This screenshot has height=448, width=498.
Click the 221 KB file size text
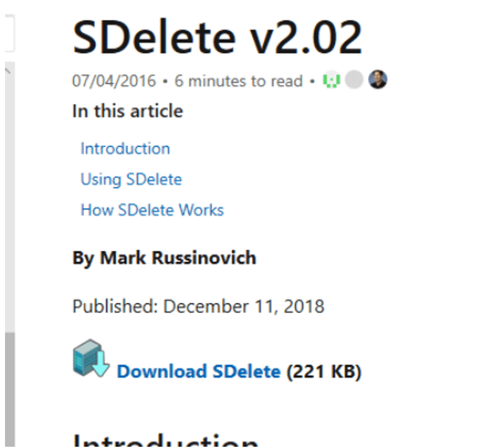[x=324, y=372]
